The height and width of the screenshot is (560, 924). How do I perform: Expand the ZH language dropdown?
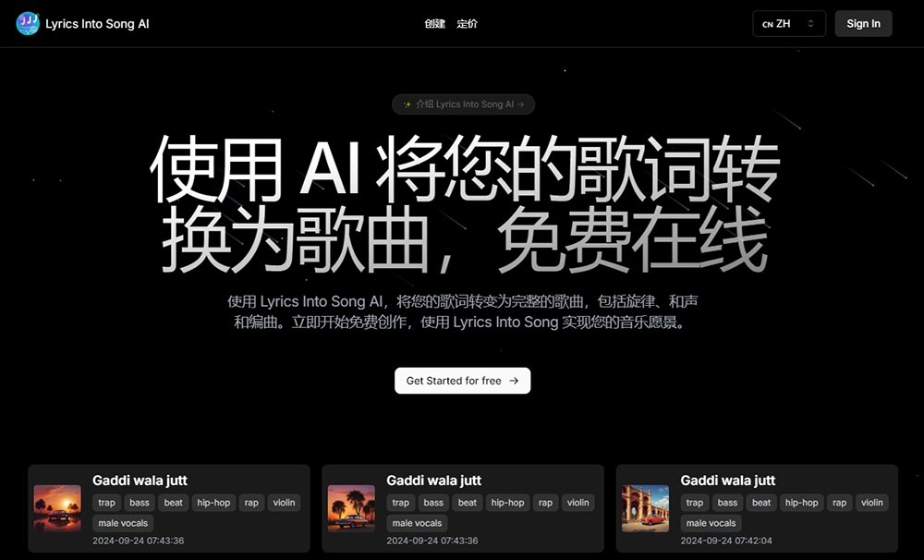(x=789, y=24)
